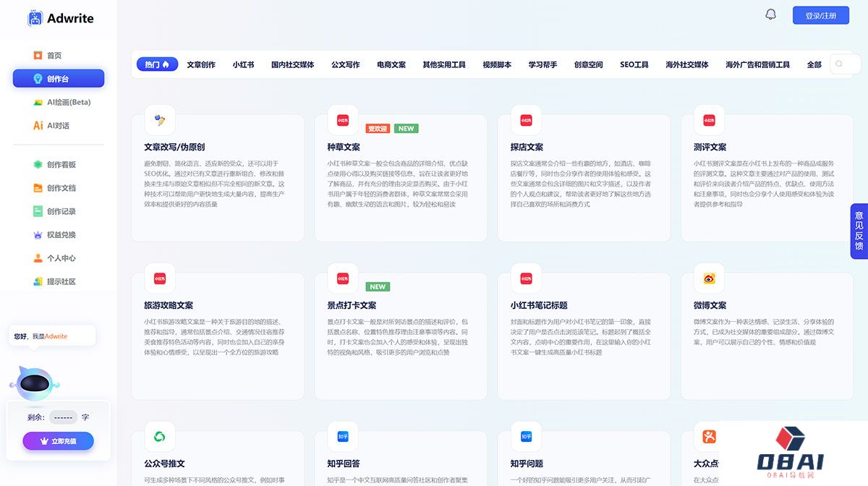868x486 pixels.
Task: Click the 微博文案 Weibo icon
Action: [x=709, y=278]
